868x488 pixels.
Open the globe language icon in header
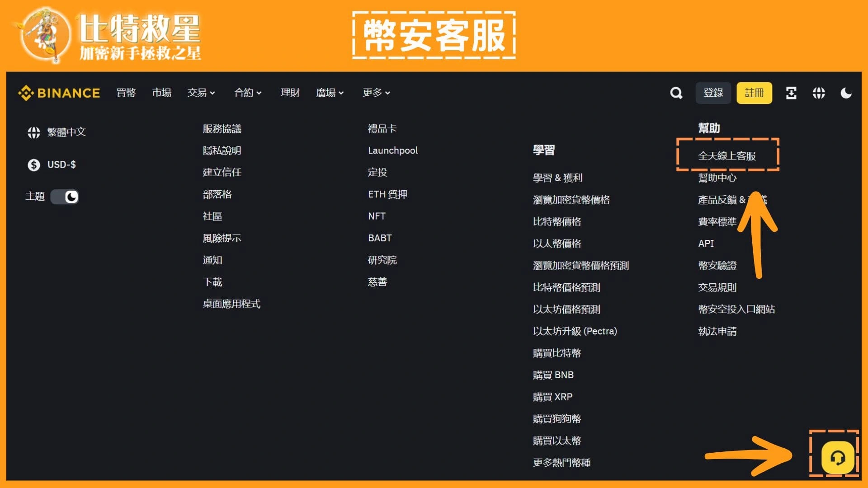click(x=819, y=93)
